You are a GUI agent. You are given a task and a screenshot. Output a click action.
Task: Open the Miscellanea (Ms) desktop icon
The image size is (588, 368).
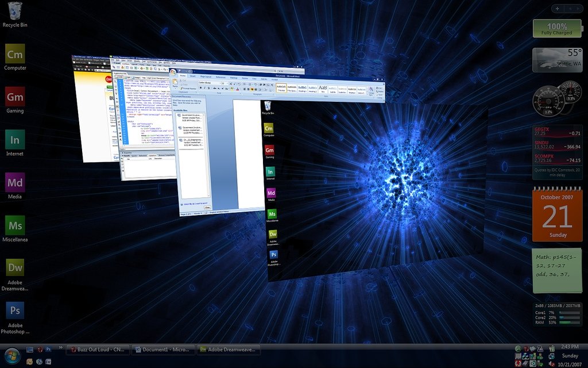click(15, 228)
